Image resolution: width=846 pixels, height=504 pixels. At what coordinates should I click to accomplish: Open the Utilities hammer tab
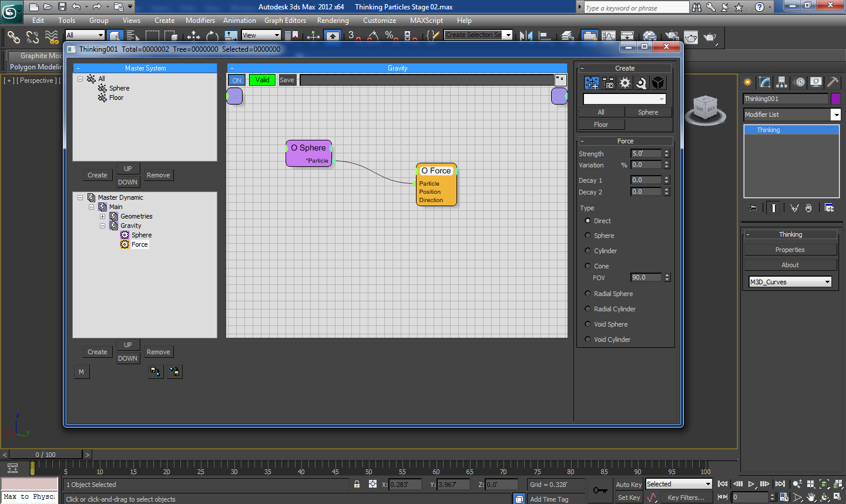point(832,82)
